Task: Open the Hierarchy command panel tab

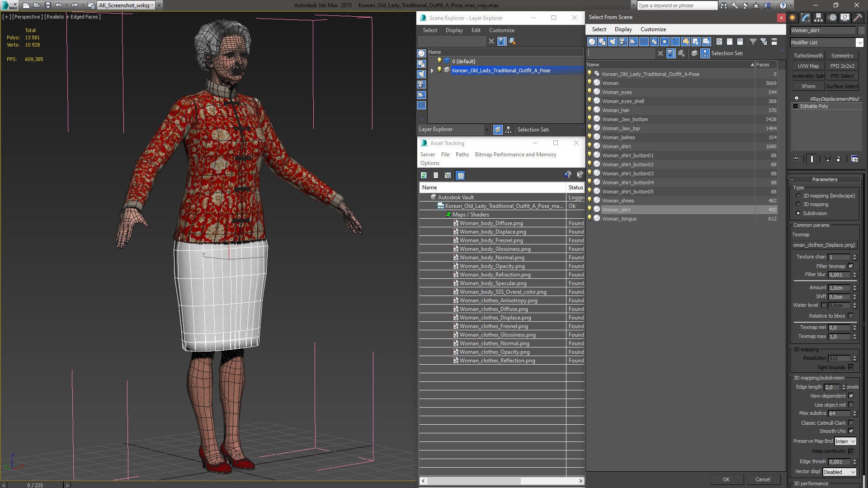Action: click(818, 18)
